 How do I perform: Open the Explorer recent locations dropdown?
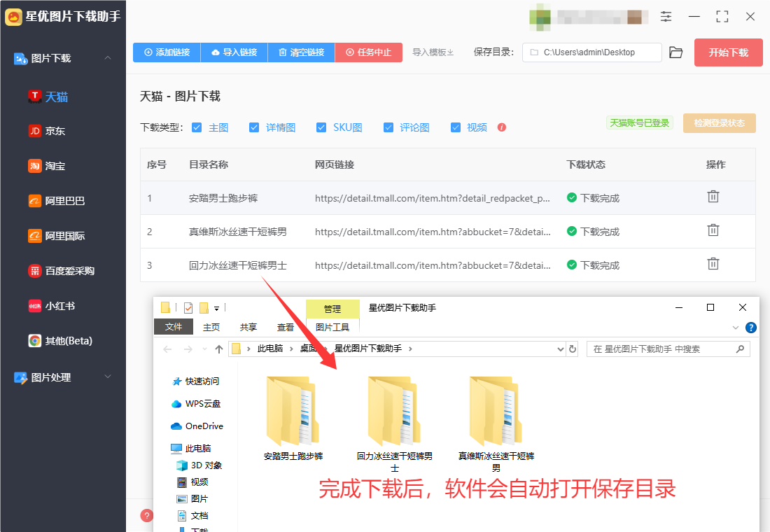click(204, 349)
